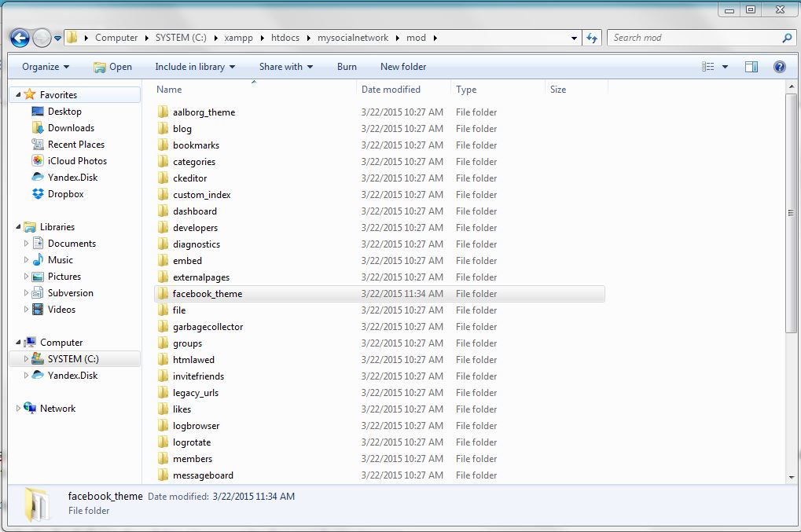801x532 pixels.
Task: Expand the Documents library node
Action: [x=27, y=244]
